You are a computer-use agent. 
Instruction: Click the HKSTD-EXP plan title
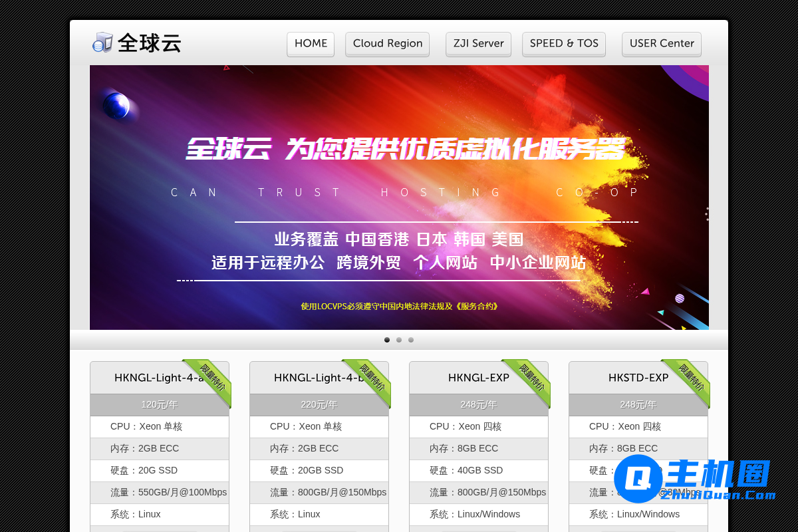tap(638, 378)
